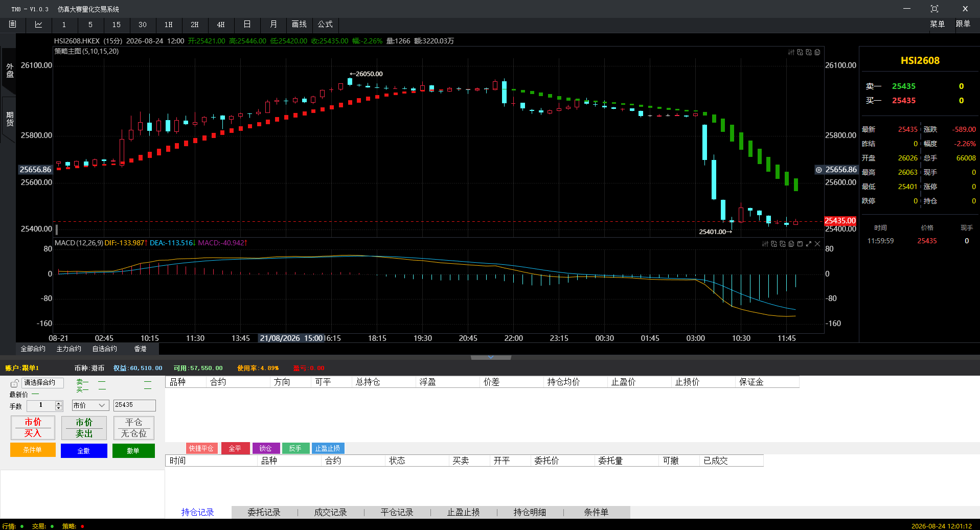
Task: Click the 市价买入 button
Action: click(x=33, y=428)
